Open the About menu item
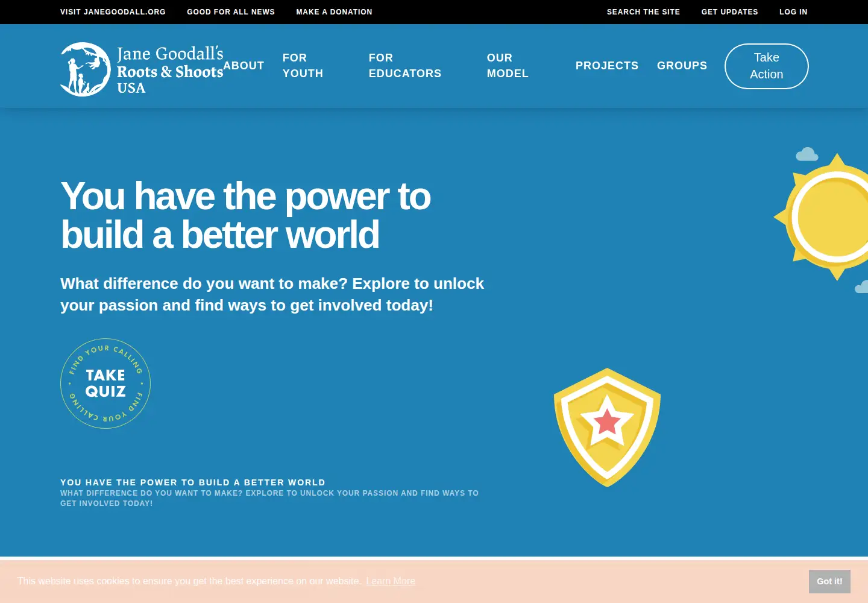Image resolution: width=868 pixels, height=603 pixels. pos(244,66)
